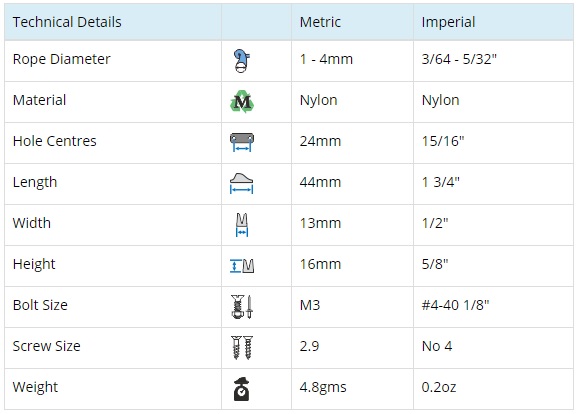The image size is (579, 414).
Task: Click the Rope Diameter cleat icon
Action: pos(242,61)
